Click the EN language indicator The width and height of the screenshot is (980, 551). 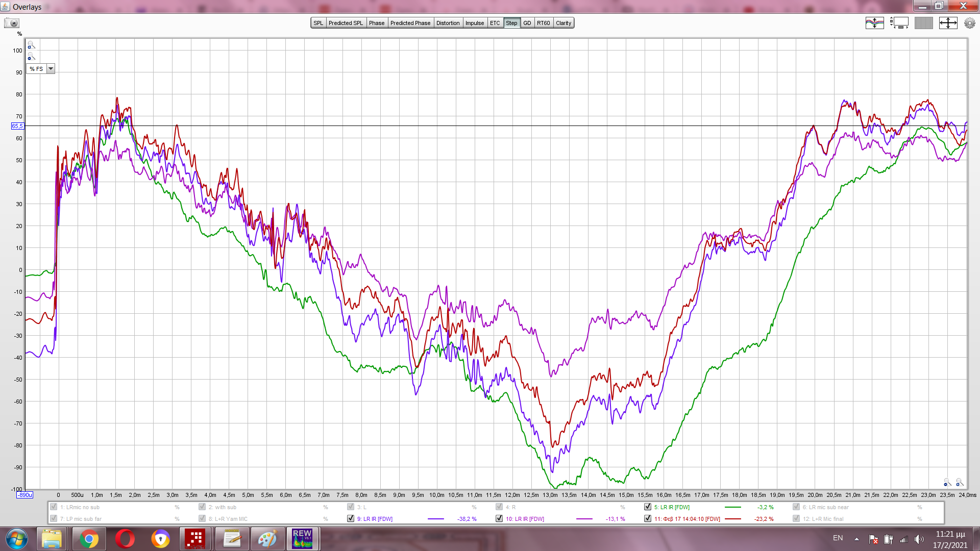838,538
